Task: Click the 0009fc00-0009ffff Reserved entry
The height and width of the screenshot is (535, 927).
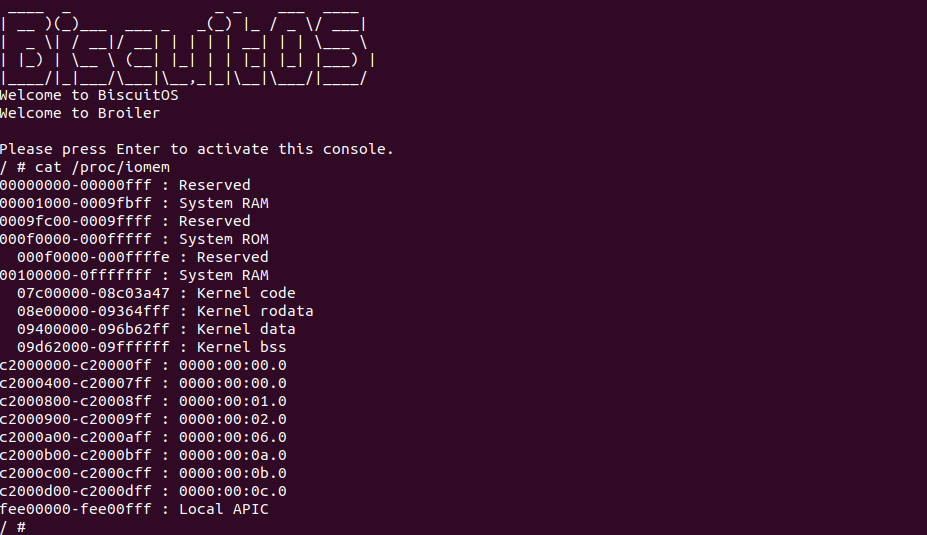Action: (125, 221)
